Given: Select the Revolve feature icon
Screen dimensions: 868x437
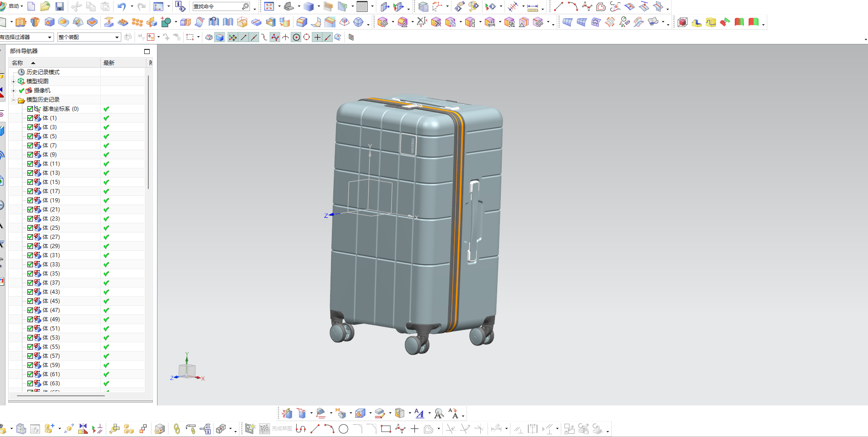Looking at the screenshot, I should click(35, 22).
